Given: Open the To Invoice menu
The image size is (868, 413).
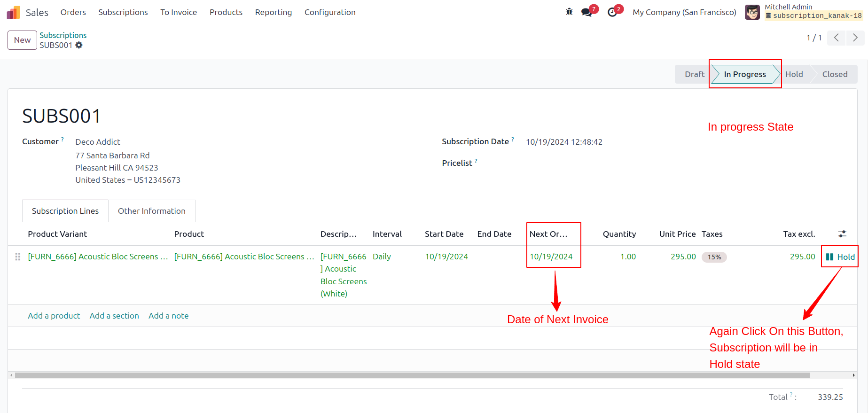Looking at the screenshot, I should [179, 12].
